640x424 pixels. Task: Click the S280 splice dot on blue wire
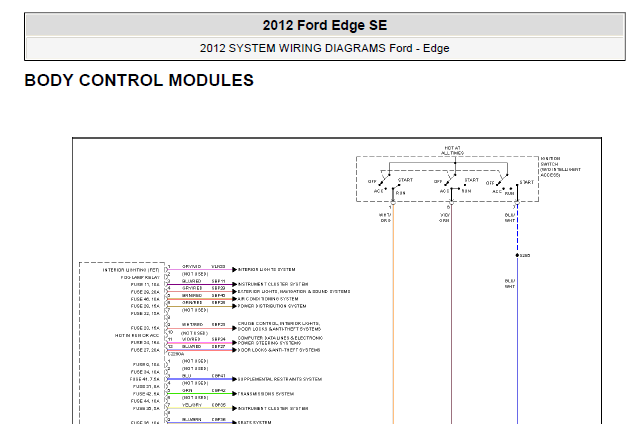coord(517,255)
